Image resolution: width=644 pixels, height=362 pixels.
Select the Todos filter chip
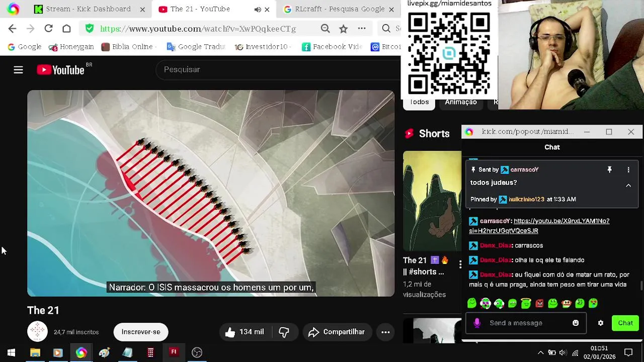click(x=419, y=102)
